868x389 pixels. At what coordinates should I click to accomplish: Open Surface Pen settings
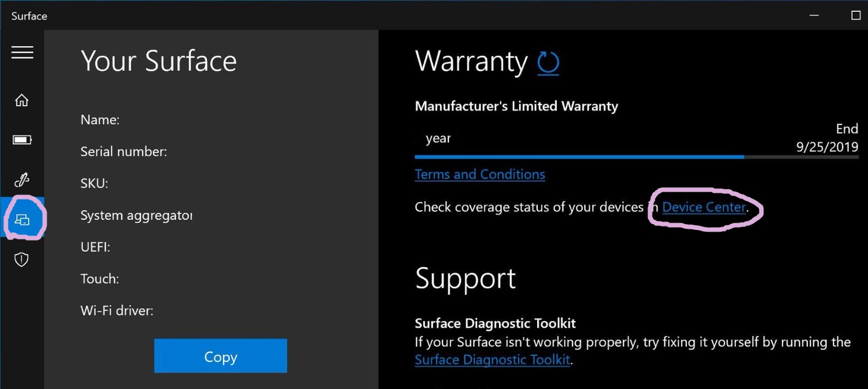click(21, 179)
